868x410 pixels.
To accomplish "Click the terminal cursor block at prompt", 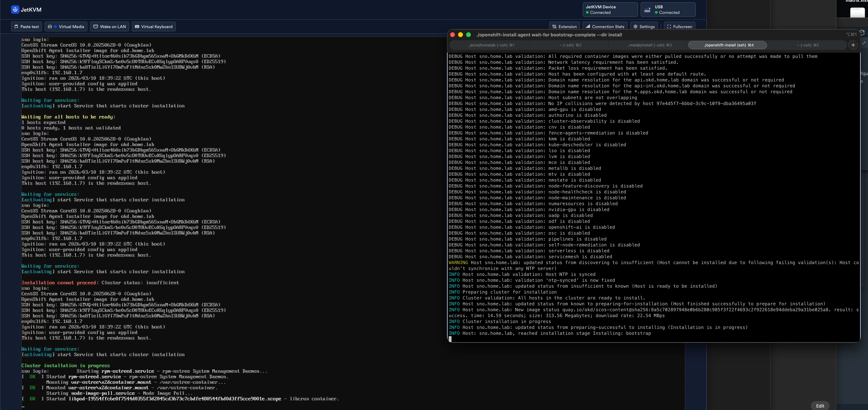I will click(x=450, y=339).
